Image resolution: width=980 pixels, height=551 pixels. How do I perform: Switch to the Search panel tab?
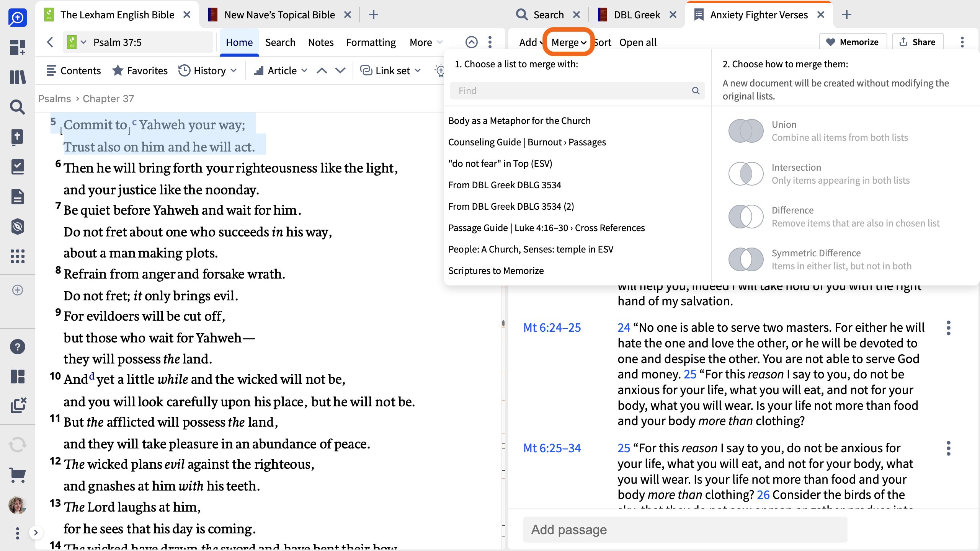[540, 15]
